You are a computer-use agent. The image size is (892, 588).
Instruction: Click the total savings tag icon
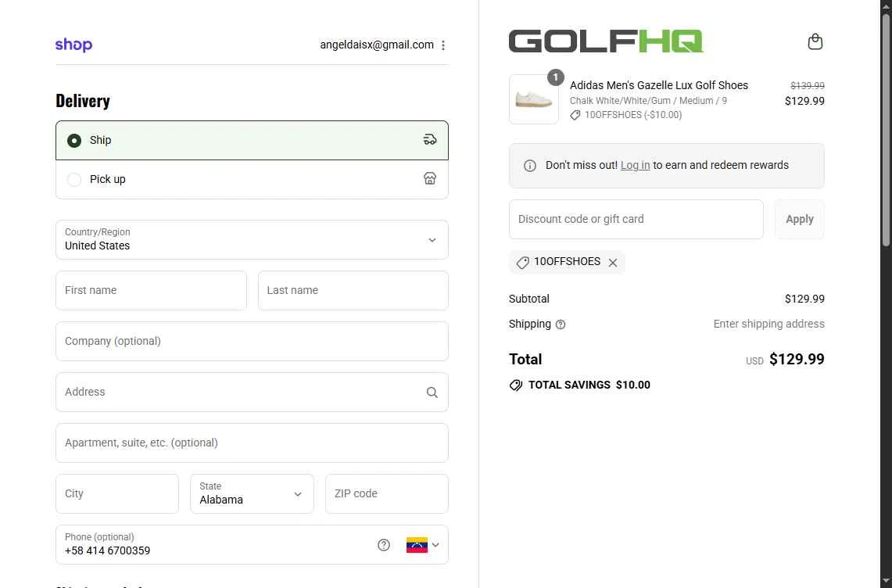515,385
